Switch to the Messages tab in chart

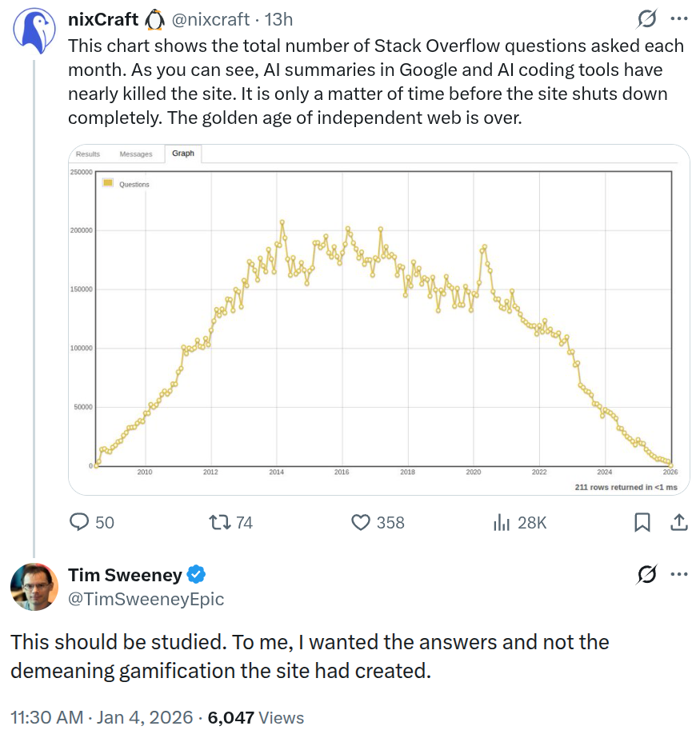pyautogui.click(x=136, y=154)
